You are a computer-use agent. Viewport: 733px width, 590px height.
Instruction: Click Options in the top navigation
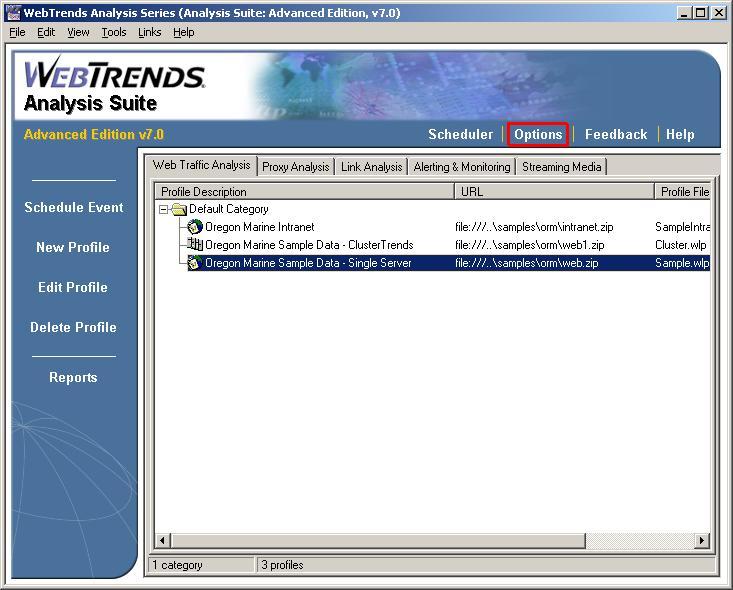pyautogui.click(x=538, y=134)
